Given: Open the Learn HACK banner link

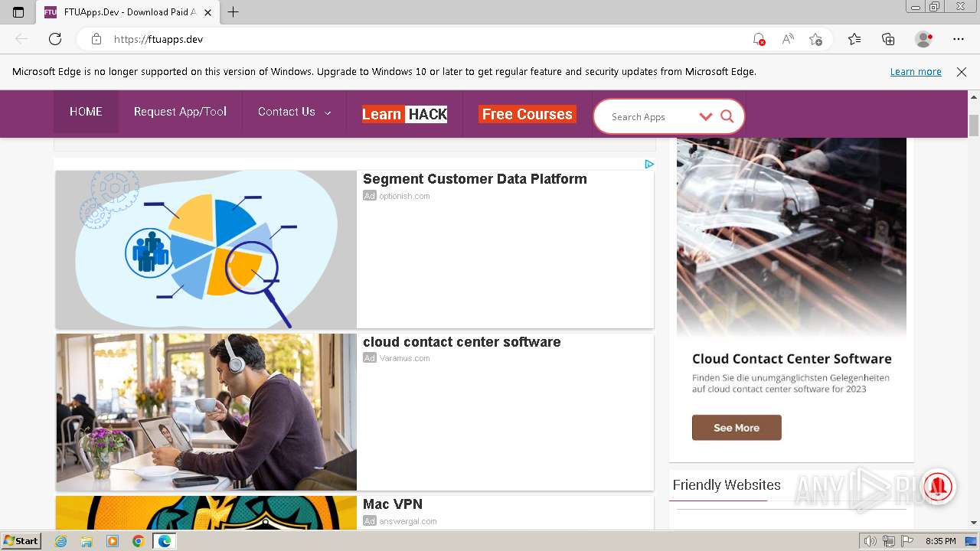Looking at the screenshot, I should 404,114.
